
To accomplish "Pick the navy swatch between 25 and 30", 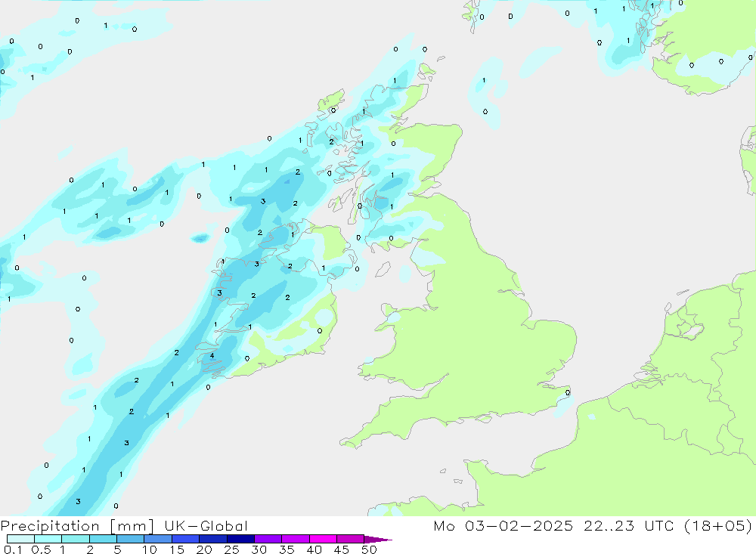I will (240, 539).
